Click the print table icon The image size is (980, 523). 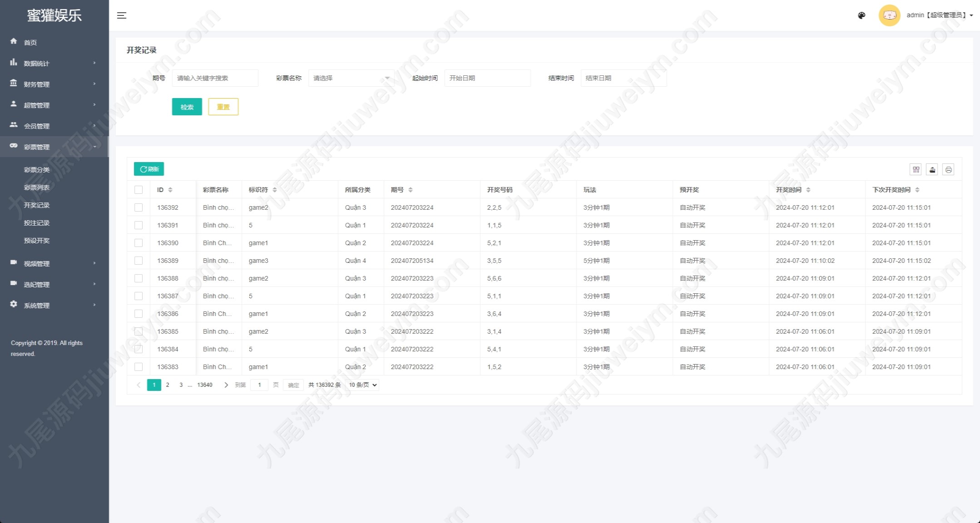[948, 169]
